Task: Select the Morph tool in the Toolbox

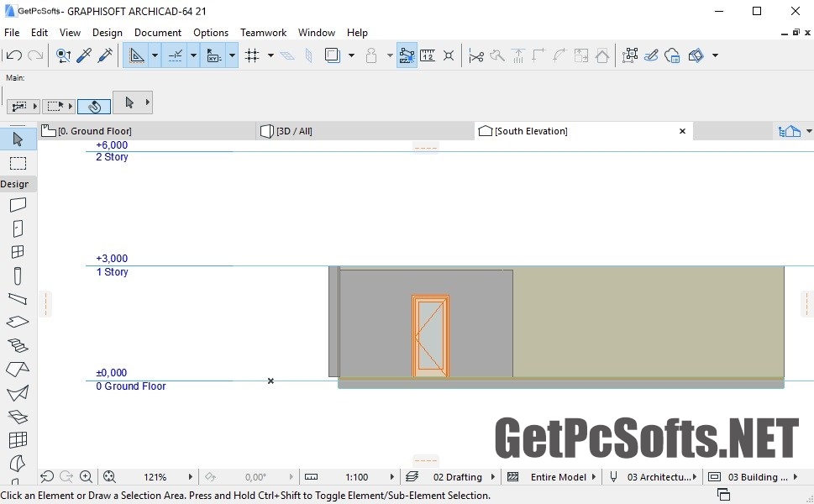Action: 18,463
